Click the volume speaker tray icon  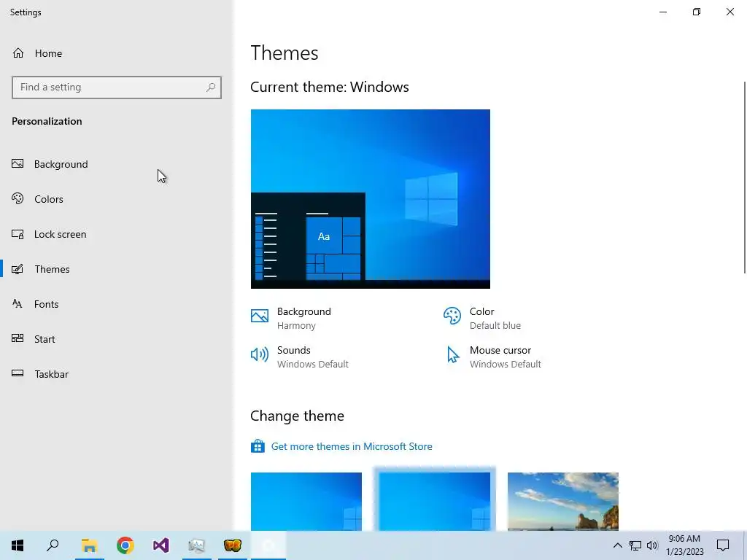click(x=652, y=545)
